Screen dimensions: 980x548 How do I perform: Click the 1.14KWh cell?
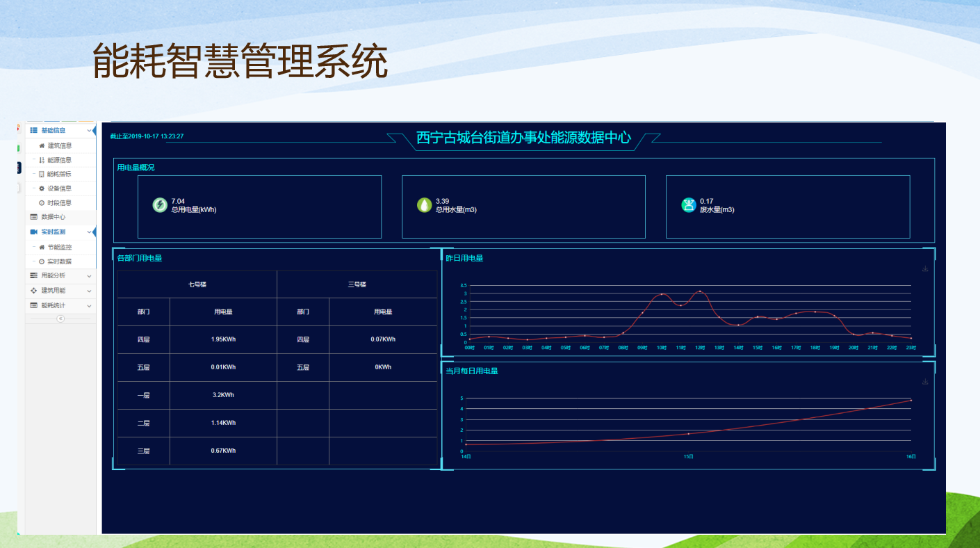[223, 423]
